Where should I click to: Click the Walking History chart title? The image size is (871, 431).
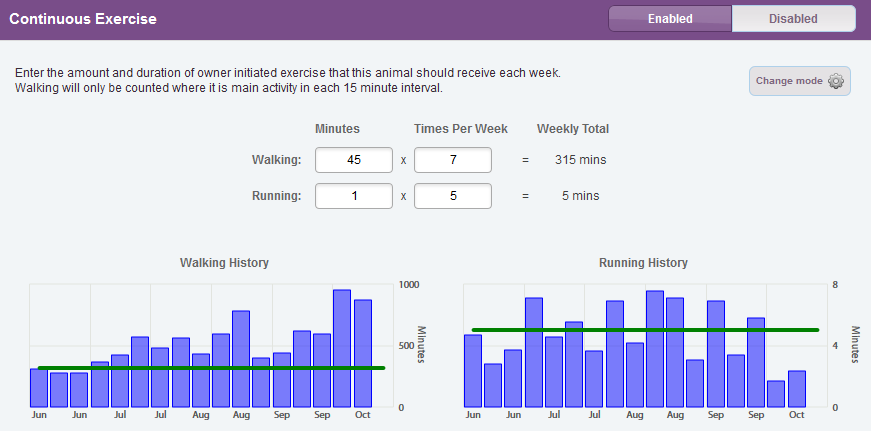coord(224,263)
